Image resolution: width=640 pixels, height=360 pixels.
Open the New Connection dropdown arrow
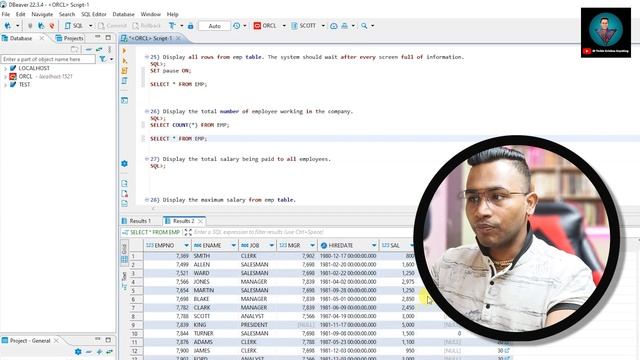18,26
